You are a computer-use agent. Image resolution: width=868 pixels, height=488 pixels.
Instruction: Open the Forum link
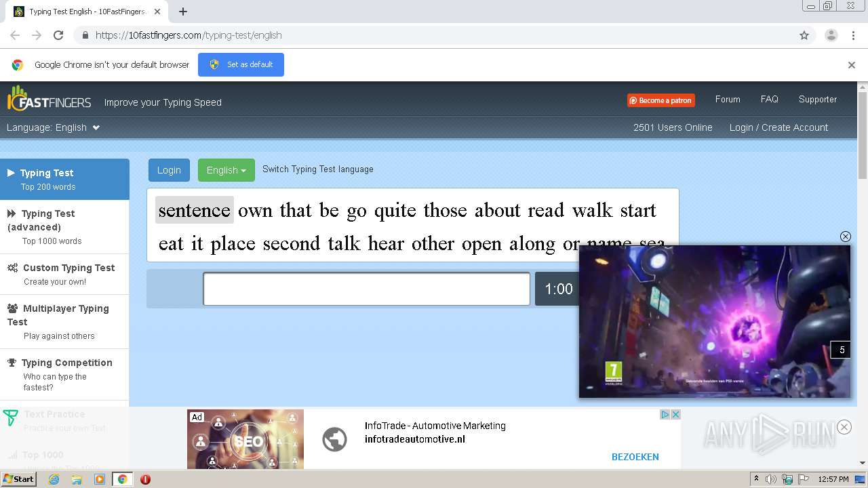728,99
